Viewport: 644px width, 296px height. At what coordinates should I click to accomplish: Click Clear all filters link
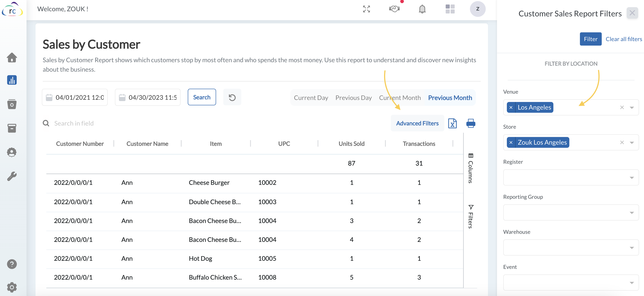click(x=624, y=39)
